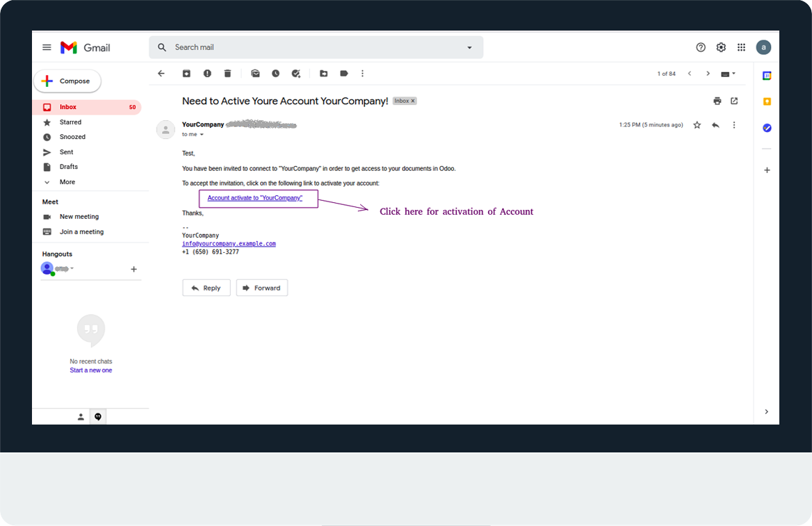
Task: Mark the email as unread
Action: coord(255,74)
